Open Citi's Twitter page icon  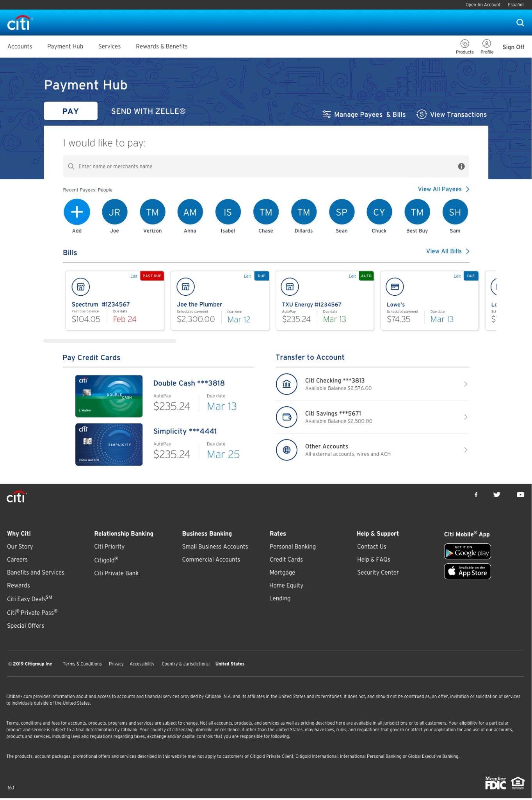click(x=496, y=495)
